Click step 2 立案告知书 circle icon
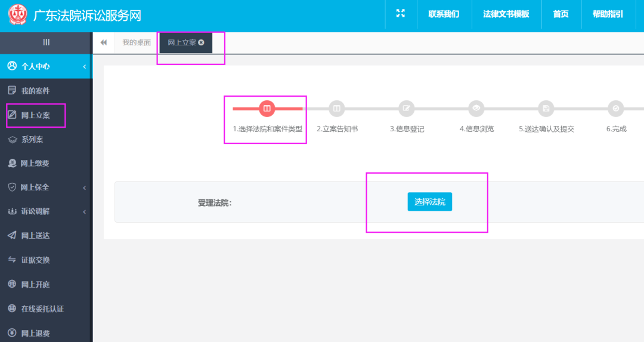The height and width of the screenshot is (342, 644). pos(337,109)
